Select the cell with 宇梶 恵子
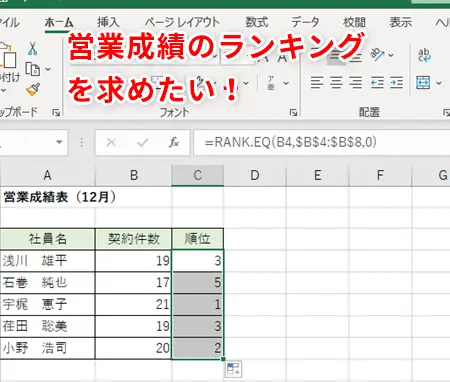The image size is (450, 382). click(47, 304)
